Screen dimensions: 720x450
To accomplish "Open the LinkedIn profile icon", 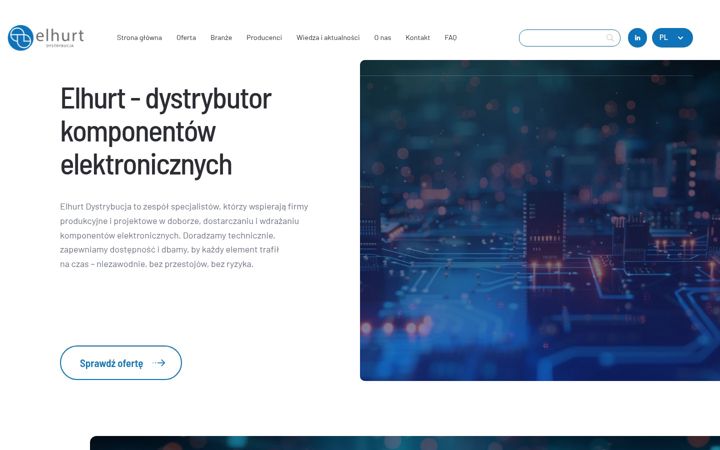I will coord(637,38).
